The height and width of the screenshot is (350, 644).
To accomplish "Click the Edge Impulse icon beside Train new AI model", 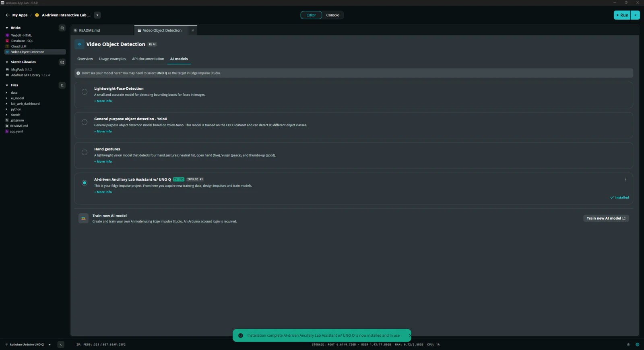I will point(83,218).
